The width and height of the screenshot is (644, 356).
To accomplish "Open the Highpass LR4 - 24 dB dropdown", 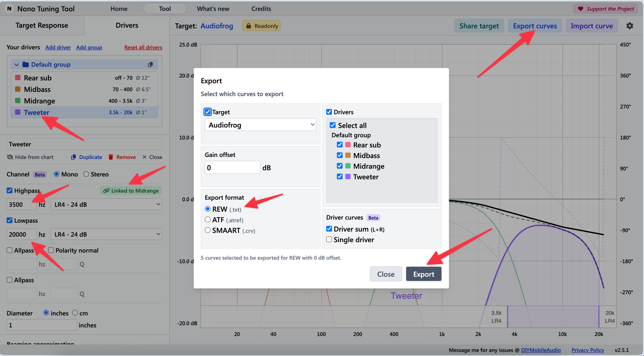I will tap(106, 205).
